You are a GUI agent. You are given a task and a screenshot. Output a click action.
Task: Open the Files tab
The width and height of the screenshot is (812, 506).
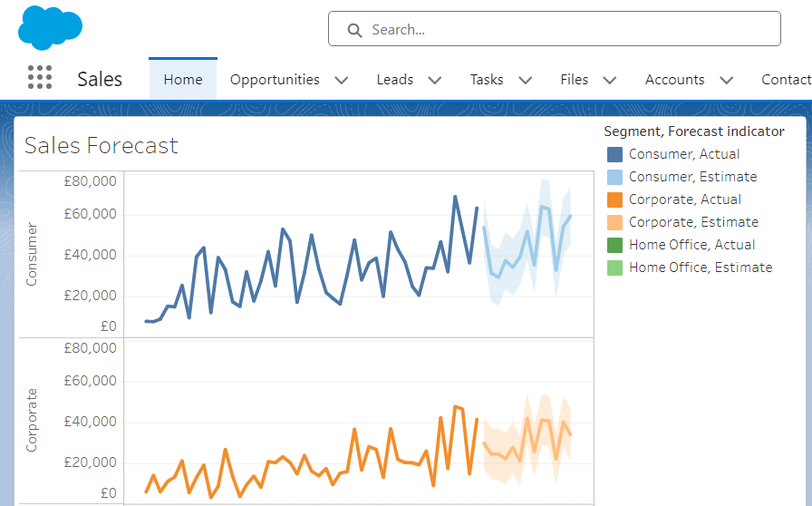click(575, 80)
